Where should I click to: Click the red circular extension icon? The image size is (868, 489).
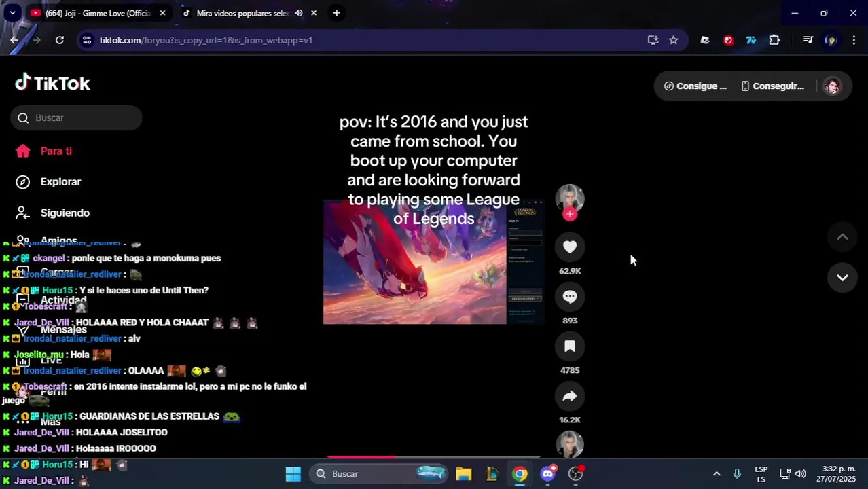[x=728, y=40]
